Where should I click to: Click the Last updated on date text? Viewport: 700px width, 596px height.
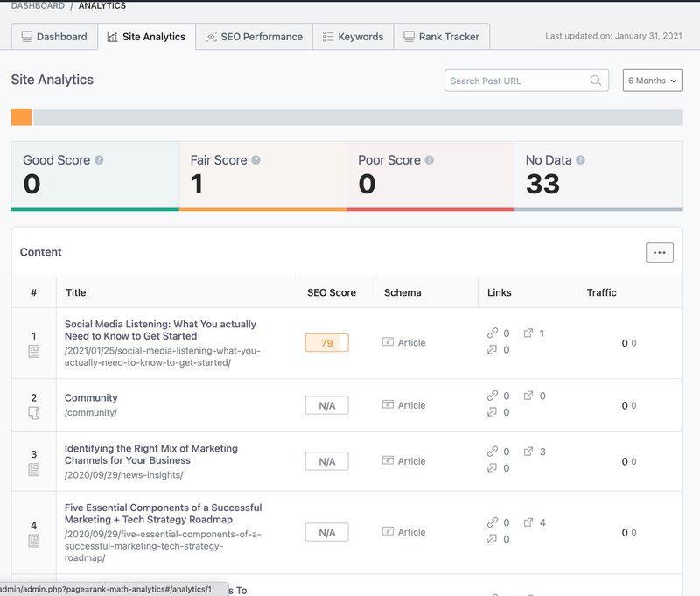[x=613, y=36]
